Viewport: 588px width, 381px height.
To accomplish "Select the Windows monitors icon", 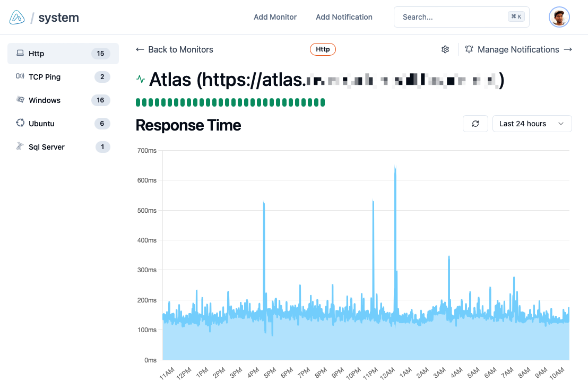I will point(20,100).
